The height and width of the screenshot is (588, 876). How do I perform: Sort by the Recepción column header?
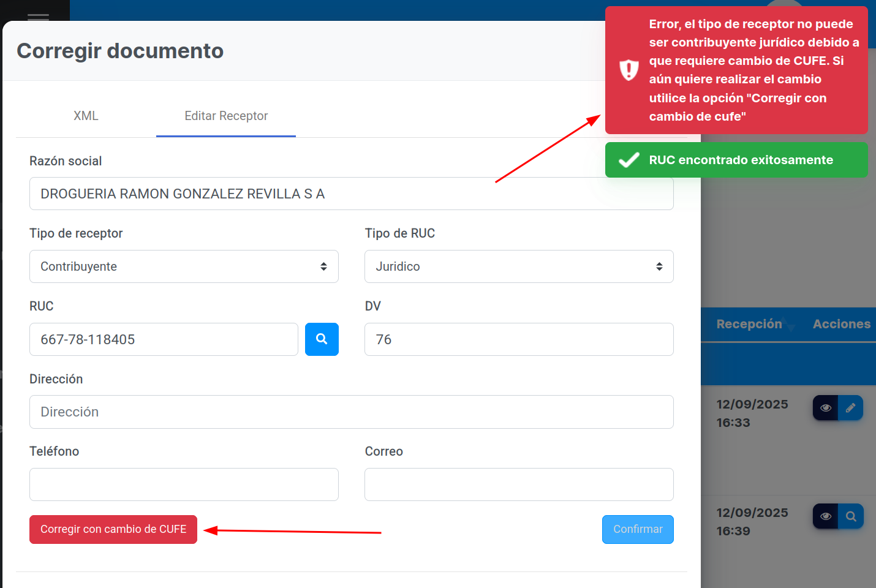pos(749,324)
